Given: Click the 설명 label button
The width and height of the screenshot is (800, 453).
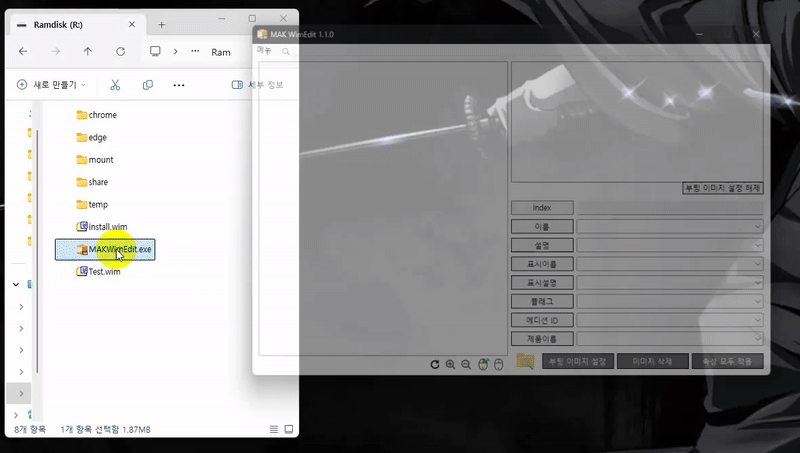Looking at the screenshot, I should click(542, 245).
